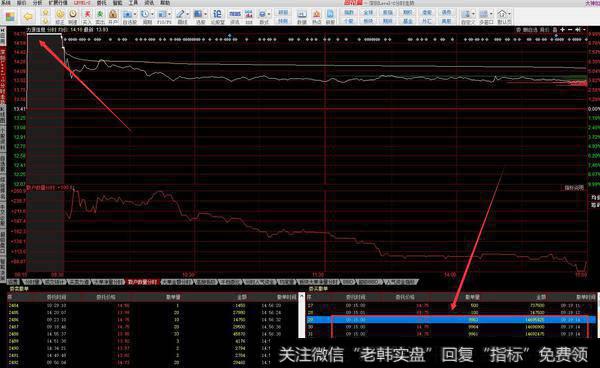Image resolution: width=600 pixels, height=368 pixels.
Task: Click the plus zoom icon above chart
Action: 562,29
